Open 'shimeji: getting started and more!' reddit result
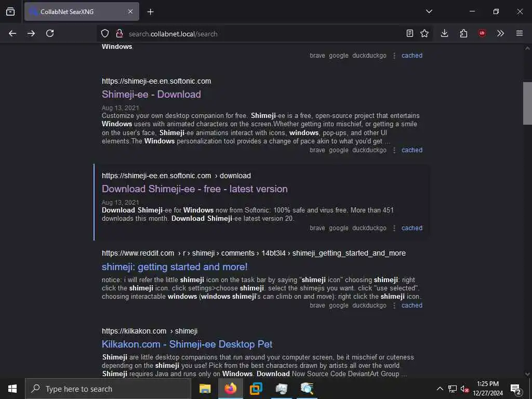532x399 pixels. pos(175,267)
